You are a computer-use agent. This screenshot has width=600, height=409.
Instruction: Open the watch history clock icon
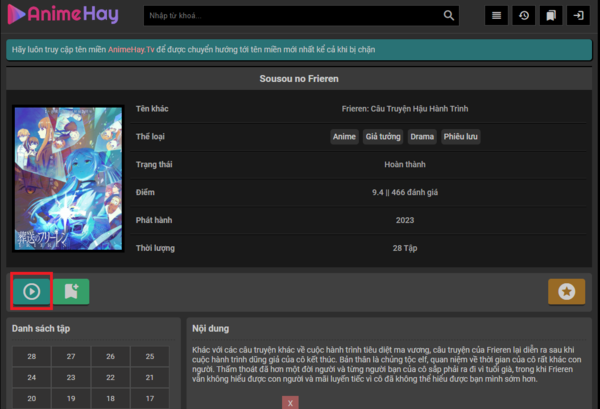pos(524,16)
